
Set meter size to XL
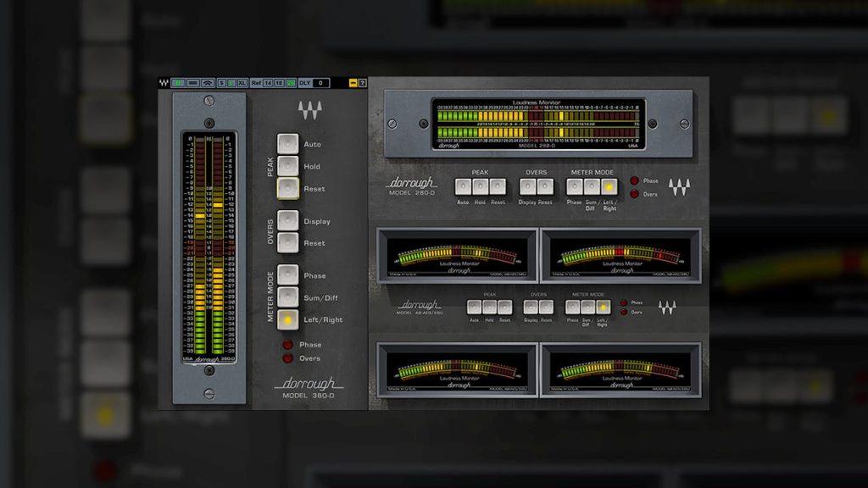(242, 83)
